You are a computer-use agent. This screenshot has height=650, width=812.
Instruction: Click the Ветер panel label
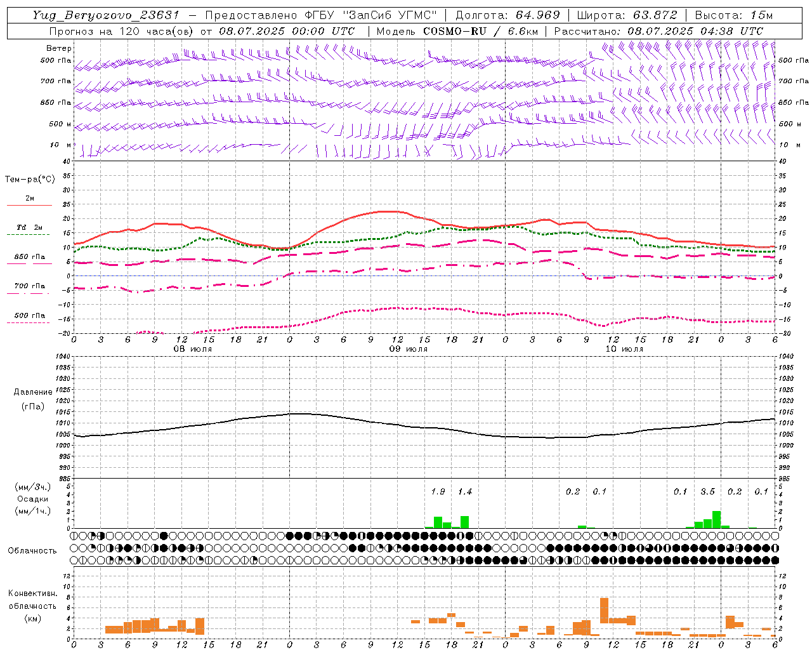(58, 48)
